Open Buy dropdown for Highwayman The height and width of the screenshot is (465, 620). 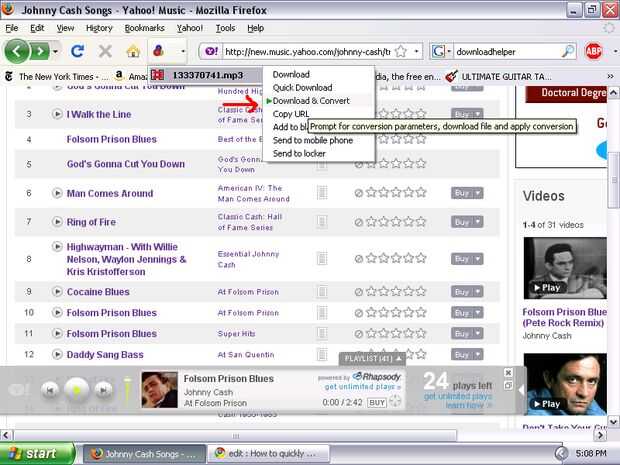tap(478, 259)
